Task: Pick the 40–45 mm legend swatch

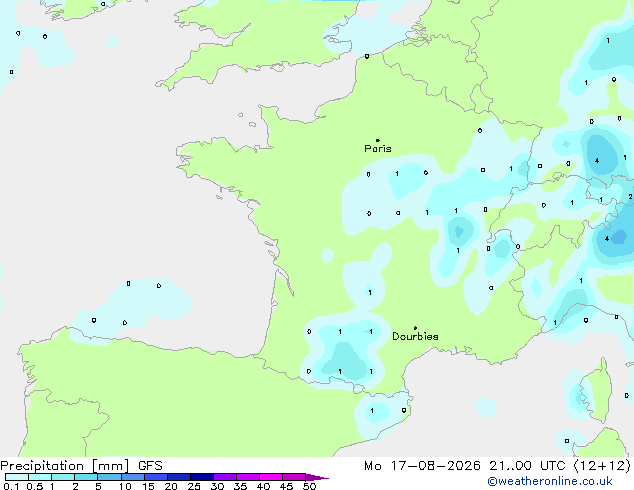Action: (271, 477)
